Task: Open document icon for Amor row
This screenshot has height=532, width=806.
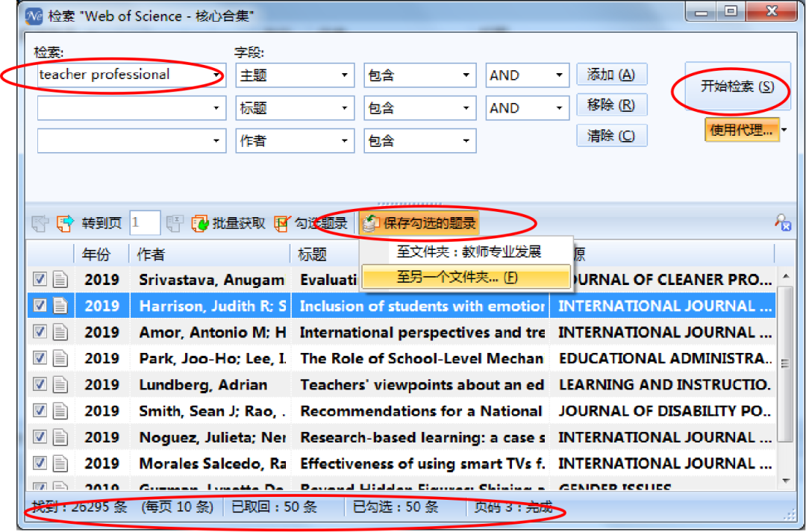Action: pos(60,332)
